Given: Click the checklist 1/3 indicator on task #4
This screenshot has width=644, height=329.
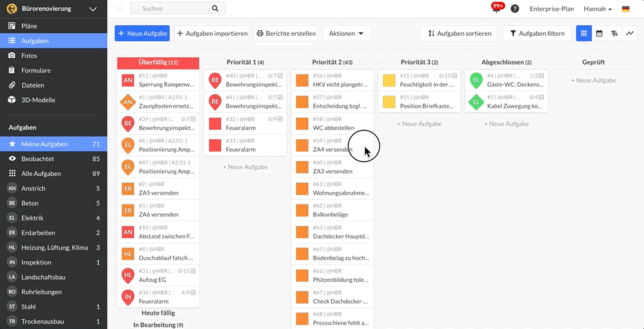Looking at the screenshot, I should [537, 76].
